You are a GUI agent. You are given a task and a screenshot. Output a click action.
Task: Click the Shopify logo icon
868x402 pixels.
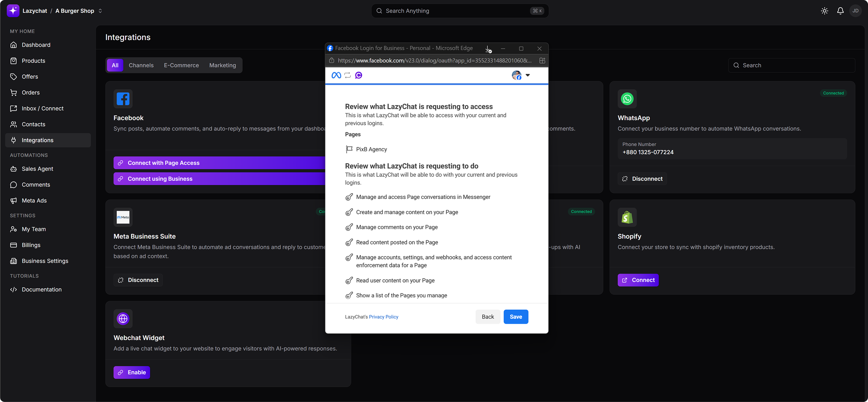coord(627,218)
